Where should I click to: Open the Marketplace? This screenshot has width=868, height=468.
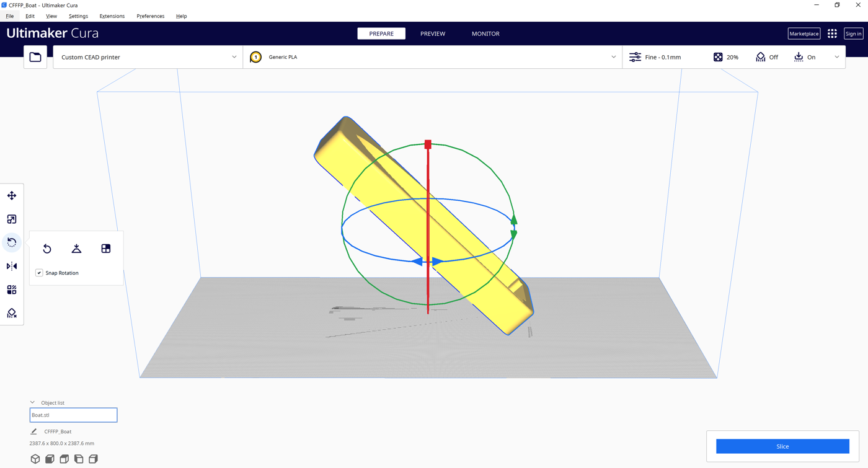tap(804, 33)
